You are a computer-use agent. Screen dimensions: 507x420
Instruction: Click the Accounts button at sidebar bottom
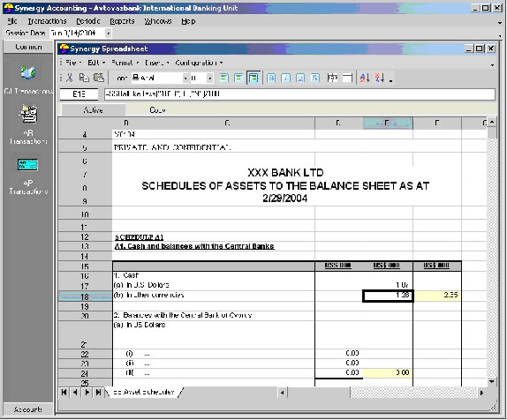tap(28, 409)
